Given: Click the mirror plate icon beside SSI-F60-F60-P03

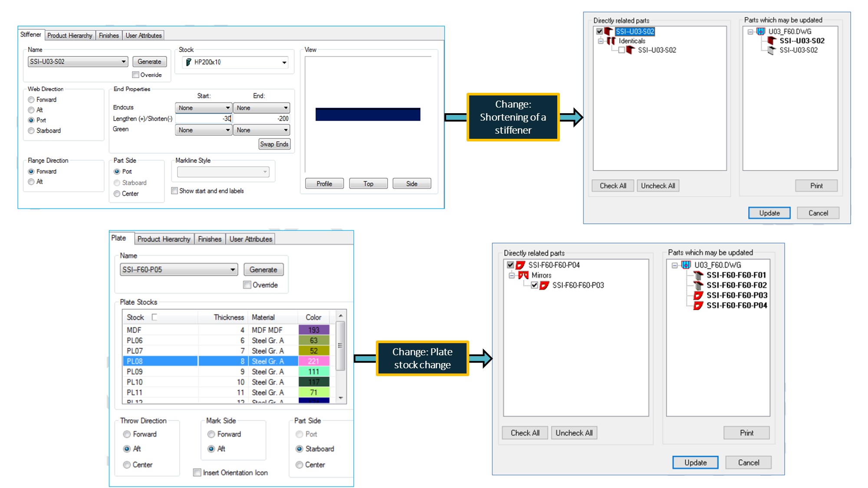Looking at the screenshot, I should click(x=544, y=285).
